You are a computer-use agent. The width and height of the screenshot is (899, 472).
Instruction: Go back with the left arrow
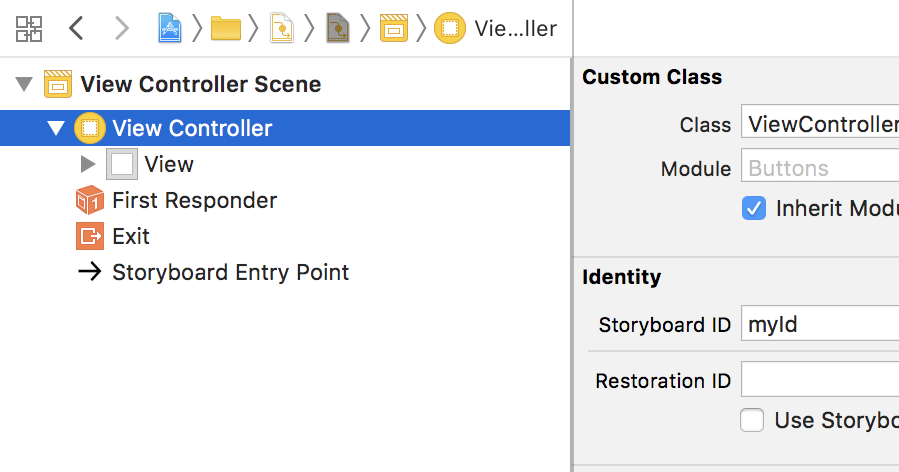point(76,28)
